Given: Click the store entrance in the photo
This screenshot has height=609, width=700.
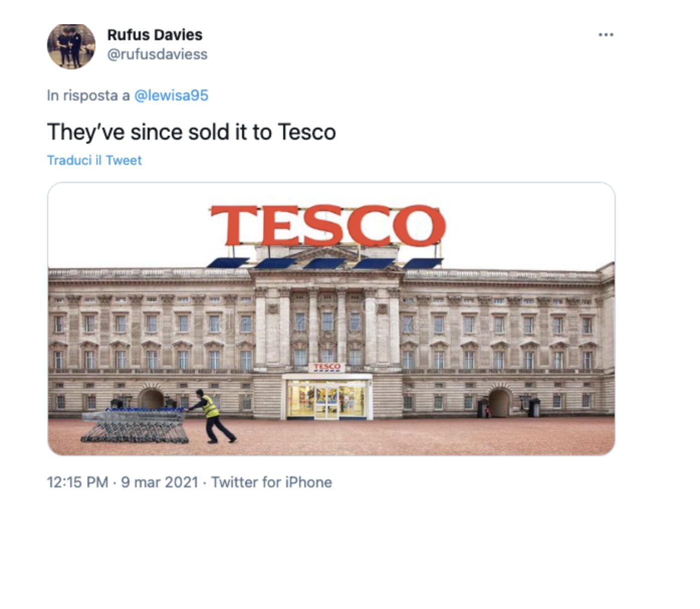Looking at the screenshot, I should click(x=327, y=397).
